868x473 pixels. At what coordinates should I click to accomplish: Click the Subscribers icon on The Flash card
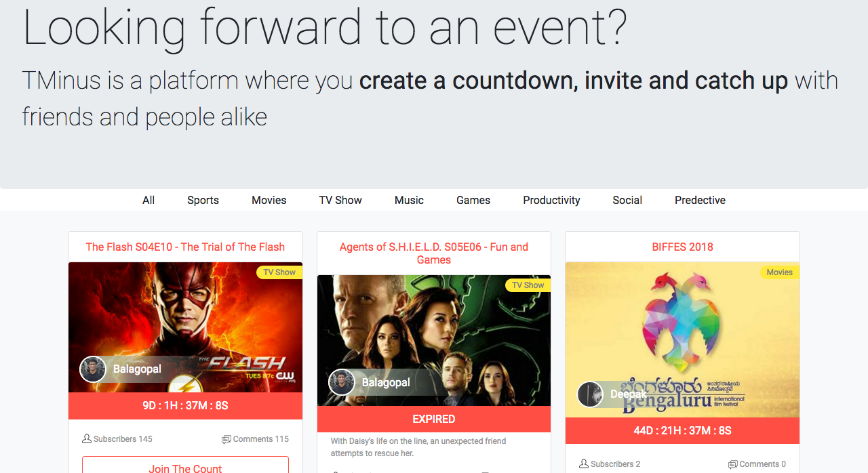point(87,439)
